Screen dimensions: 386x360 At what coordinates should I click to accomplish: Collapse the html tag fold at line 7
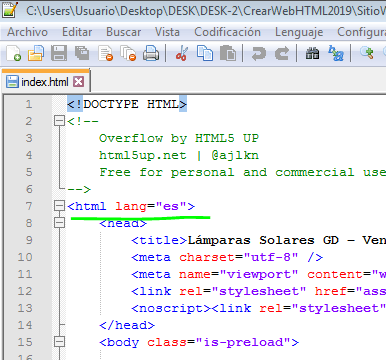tap(59, 206)
